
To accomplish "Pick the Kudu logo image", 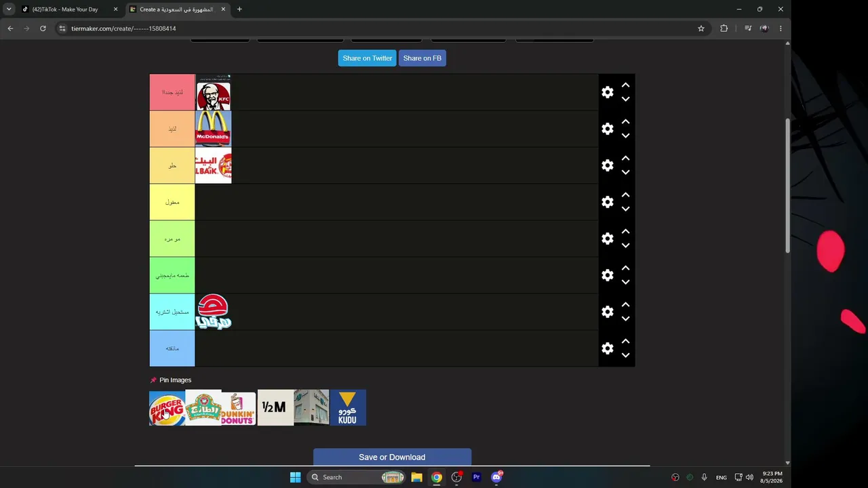I will (348, 408).
